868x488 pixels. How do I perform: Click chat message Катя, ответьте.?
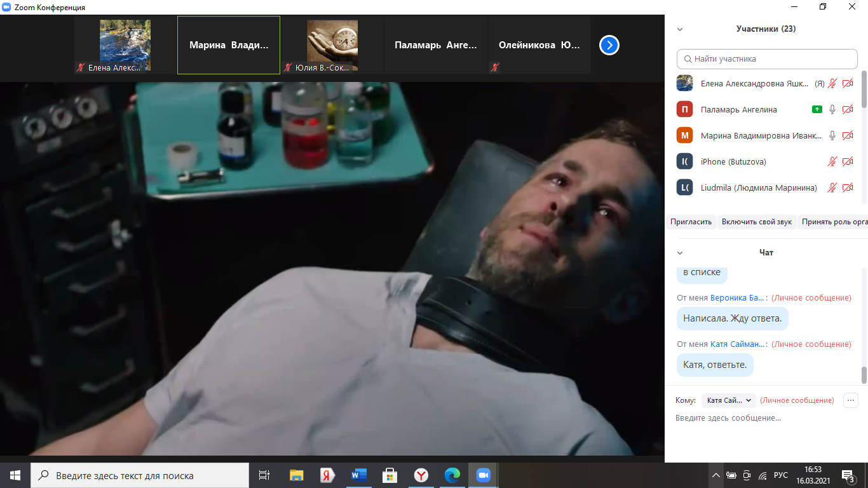(715, 365)
